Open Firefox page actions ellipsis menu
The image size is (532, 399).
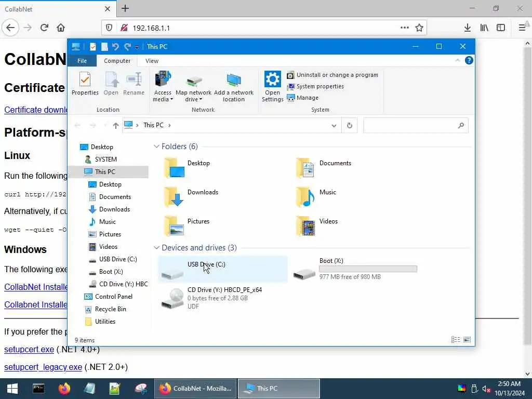tap(404, 28)
